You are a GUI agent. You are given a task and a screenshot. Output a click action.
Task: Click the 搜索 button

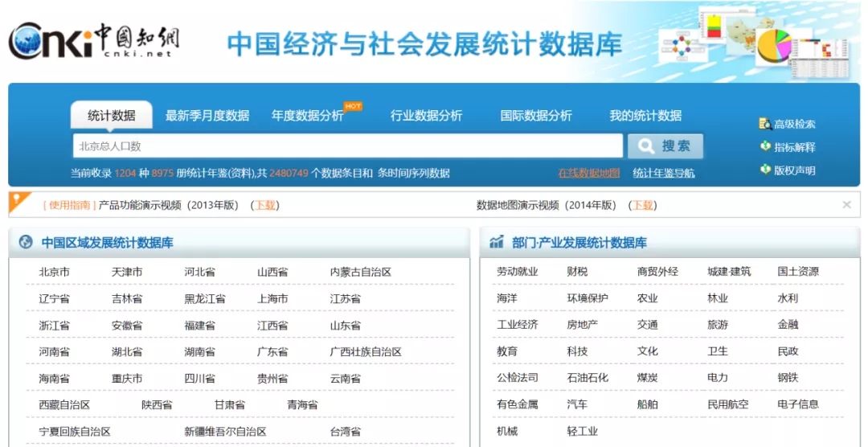point(665,146)
